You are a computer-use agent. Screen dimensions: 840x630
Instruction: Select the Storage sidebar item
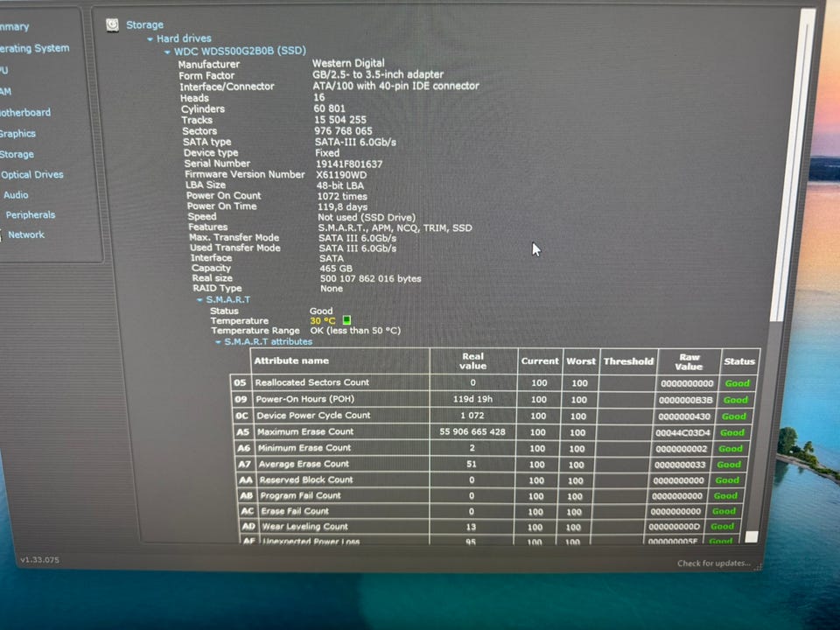click(x=17, y=154)
